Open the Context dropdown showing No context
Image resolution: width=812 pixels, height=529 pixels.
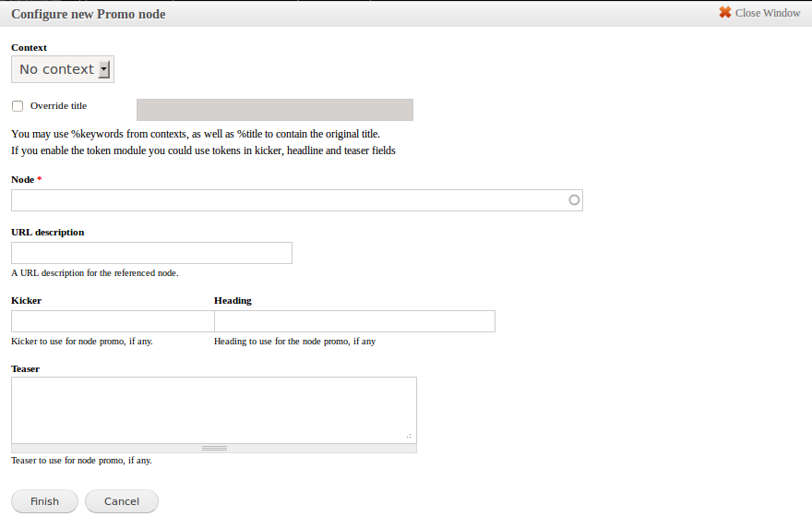pyautogui.click(x=56, y=69)
